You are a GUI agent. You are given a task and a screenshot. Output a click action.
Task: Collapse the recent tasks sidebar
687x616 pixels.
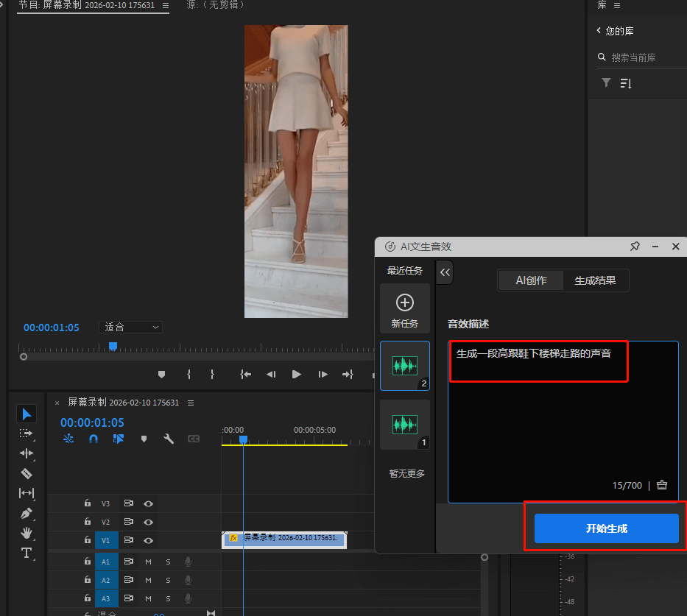click(x=445, y=272)
